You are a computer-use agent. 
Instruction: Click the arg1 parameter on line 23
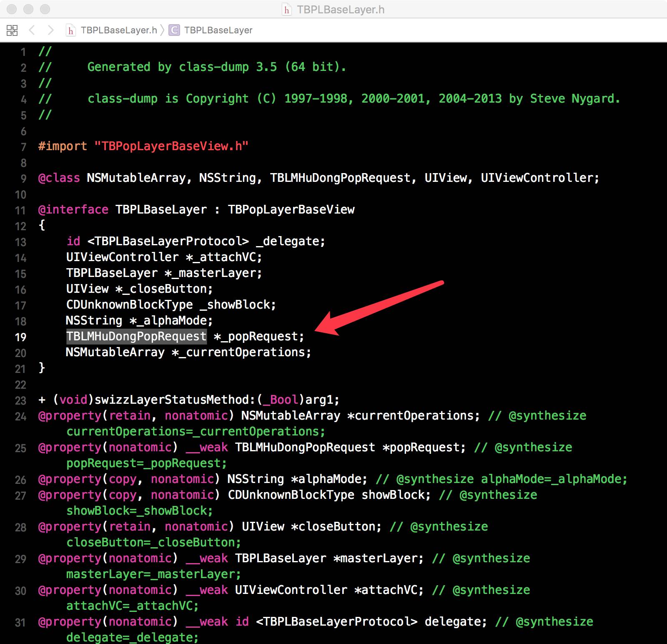tap(319, 400)
